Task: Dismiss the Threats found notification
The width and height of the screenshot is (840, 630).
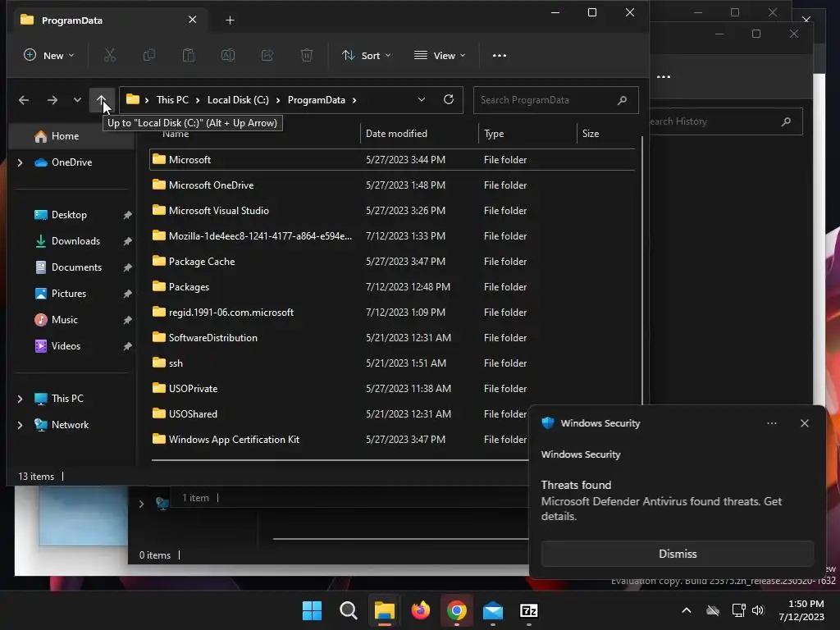Action: 677,554
